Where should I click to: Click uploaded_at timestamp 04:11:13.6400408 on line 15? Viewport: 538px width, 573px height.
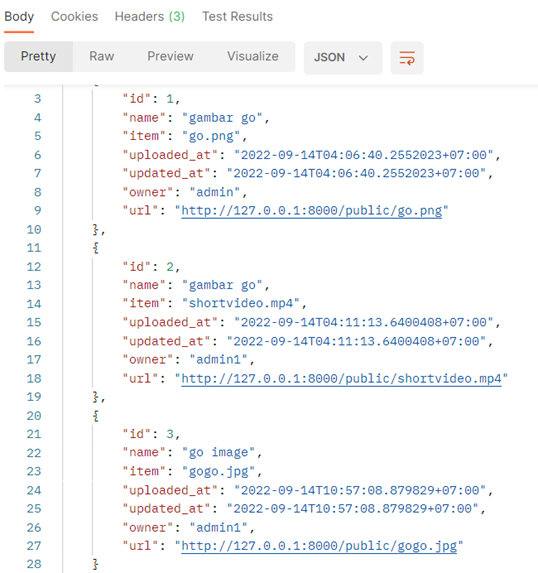363,322
